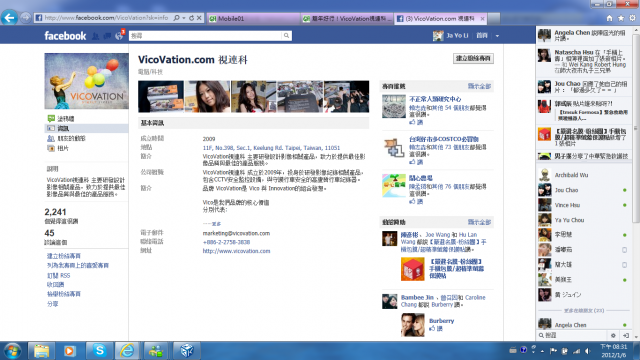640x360 pixels.
Task: Open the chat settings gear icon
Action: 613,336
